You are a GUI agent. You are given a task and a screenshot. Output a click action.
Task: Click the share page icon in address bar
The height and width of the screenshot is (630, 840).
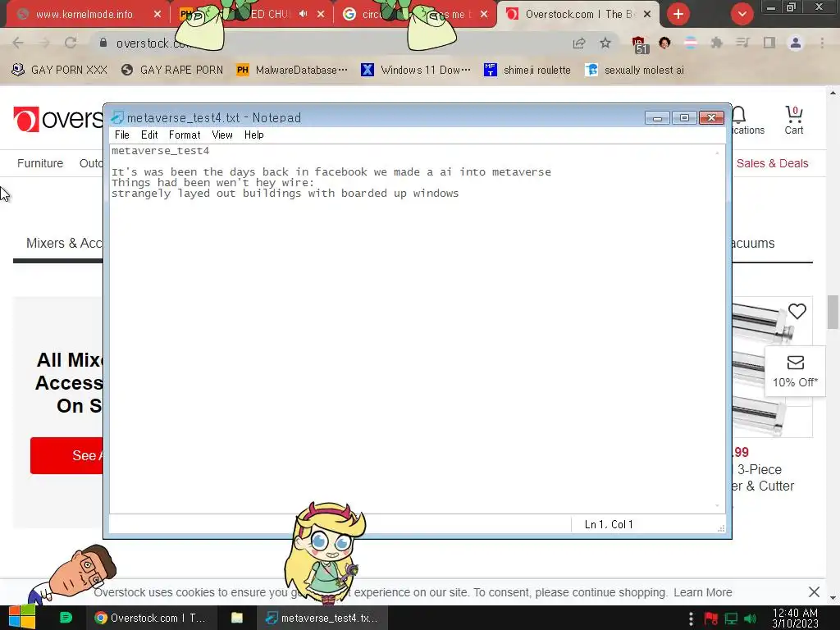coord(579,43)
